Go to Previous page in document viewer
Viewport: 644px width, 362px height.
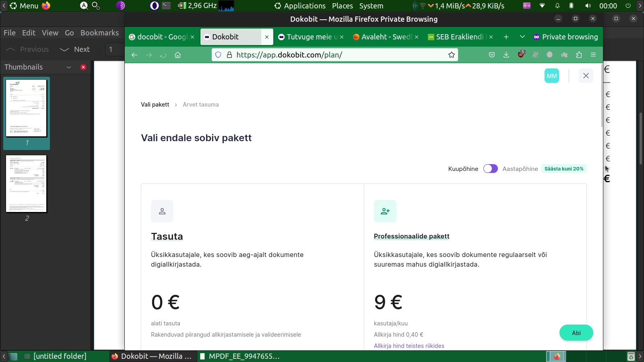[27, 49]
